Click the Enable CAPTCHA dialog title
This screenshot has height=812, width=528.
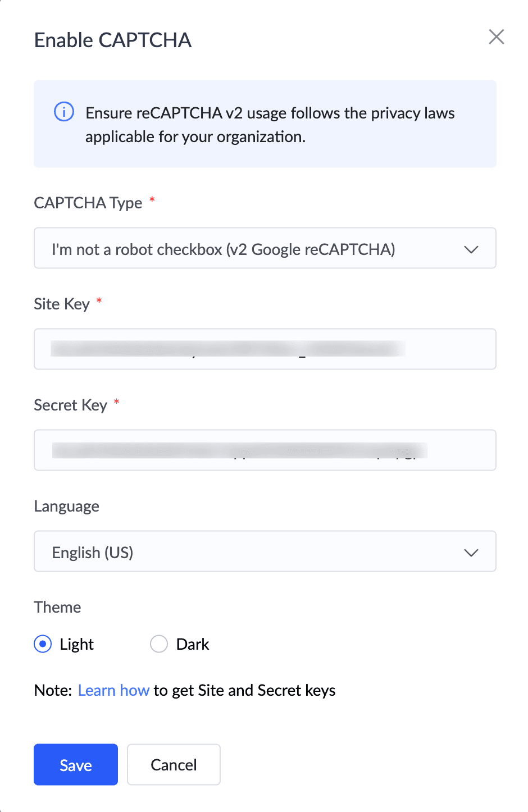113,40
